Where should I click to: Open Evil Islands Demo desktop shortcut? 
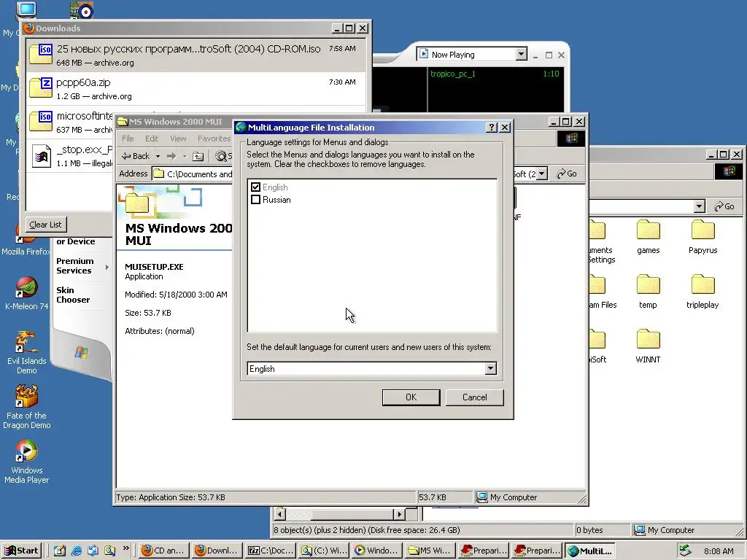27,353
